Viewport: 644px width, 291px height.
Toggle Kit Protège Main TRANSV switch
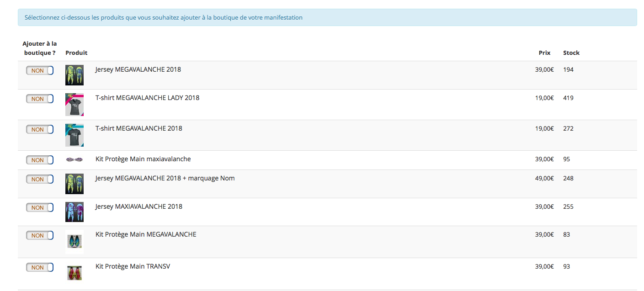coord(40,267)
